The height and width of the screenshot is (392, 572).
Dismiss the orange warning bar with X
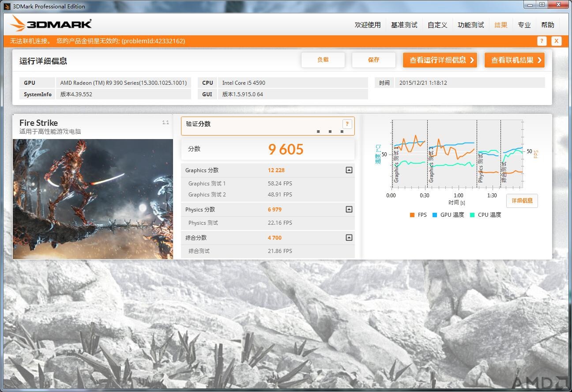557,41
